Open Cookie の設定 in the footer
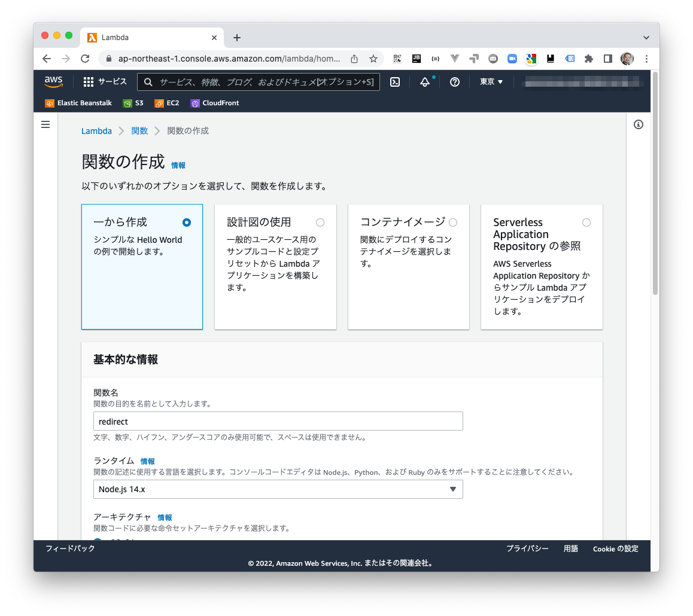693x616 pixels. (615, 548)
